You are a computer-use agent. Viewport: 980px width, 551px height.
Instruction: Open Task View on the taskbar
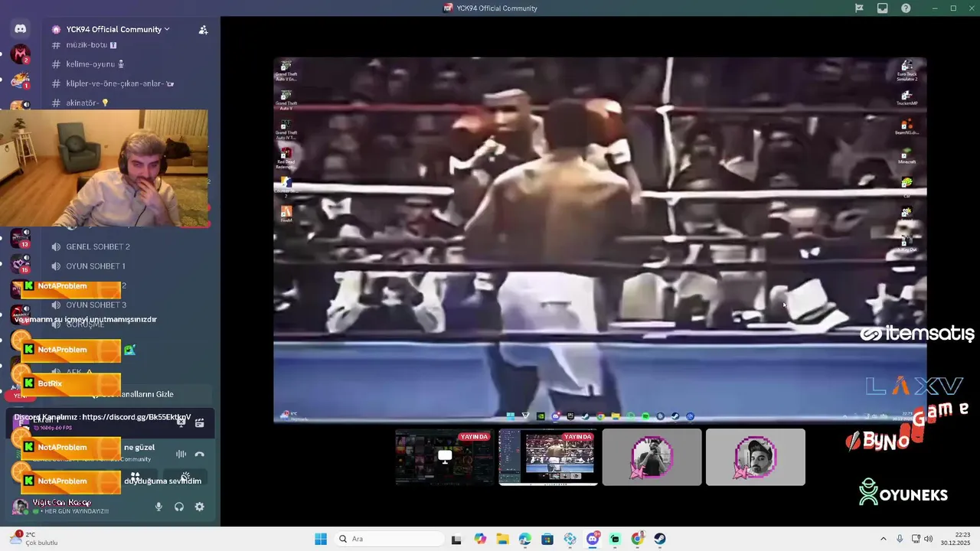click(456, 539)
